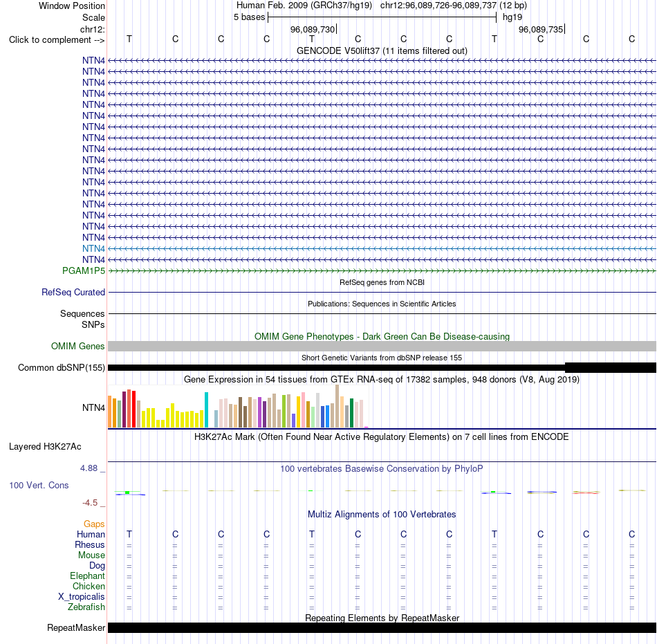Click the OMIM Genes label
657x644 pixels.
coord(77,346)
